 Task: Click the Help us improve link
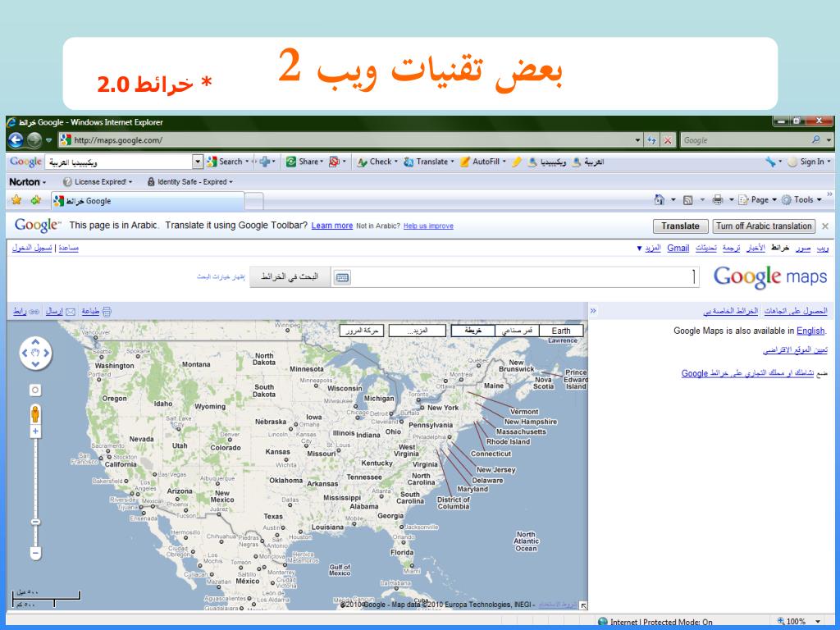pos(428,226)
